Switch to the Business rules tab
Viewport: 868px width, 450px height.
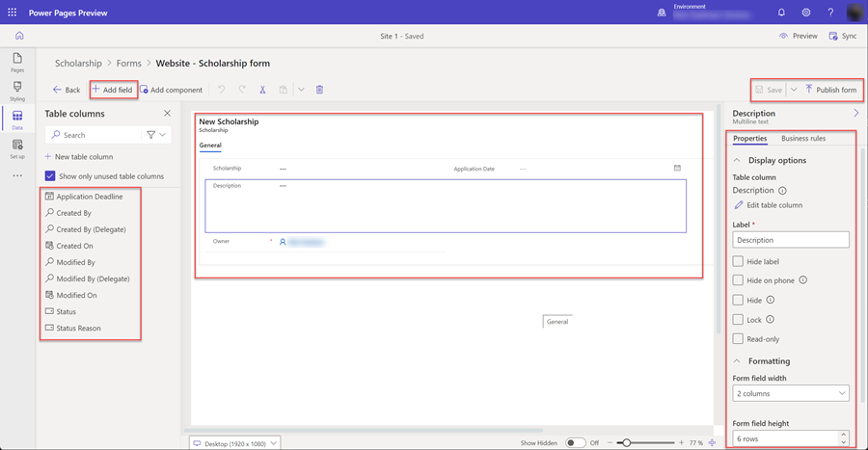[803, 139]
